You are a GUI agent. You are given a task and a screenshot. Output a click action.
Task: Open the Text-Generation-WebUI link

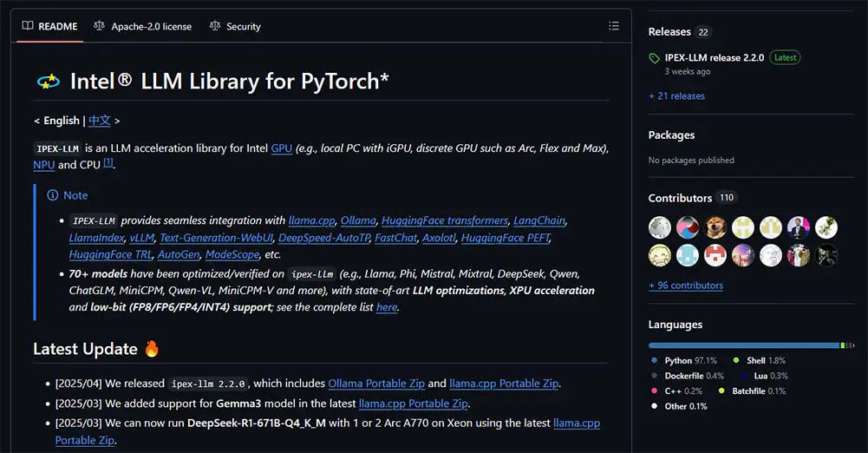[217, 238]
